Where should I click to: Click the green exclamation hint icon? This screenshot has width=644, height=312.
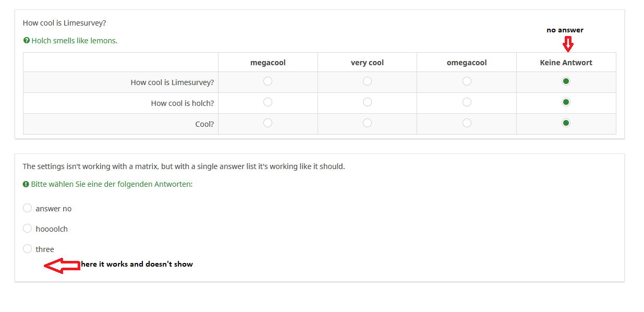26,184
